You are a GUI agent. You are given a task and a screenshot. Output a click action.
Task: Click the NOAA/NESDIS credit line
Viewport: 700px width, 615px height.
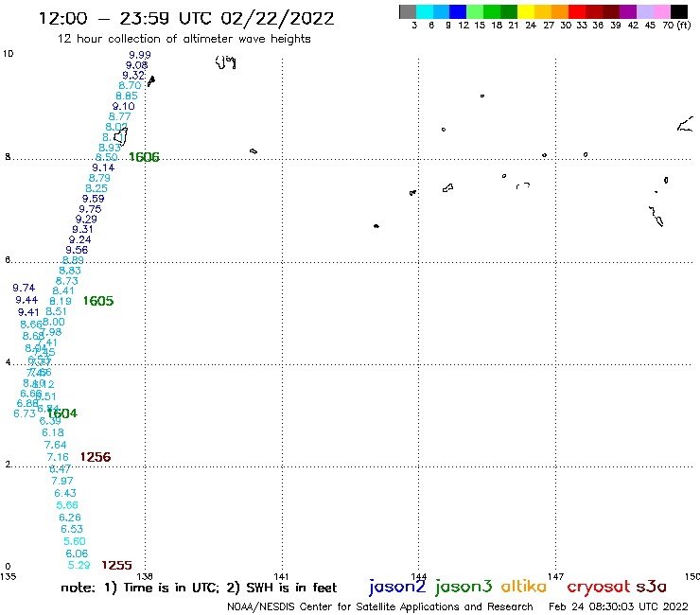[380, 606]
